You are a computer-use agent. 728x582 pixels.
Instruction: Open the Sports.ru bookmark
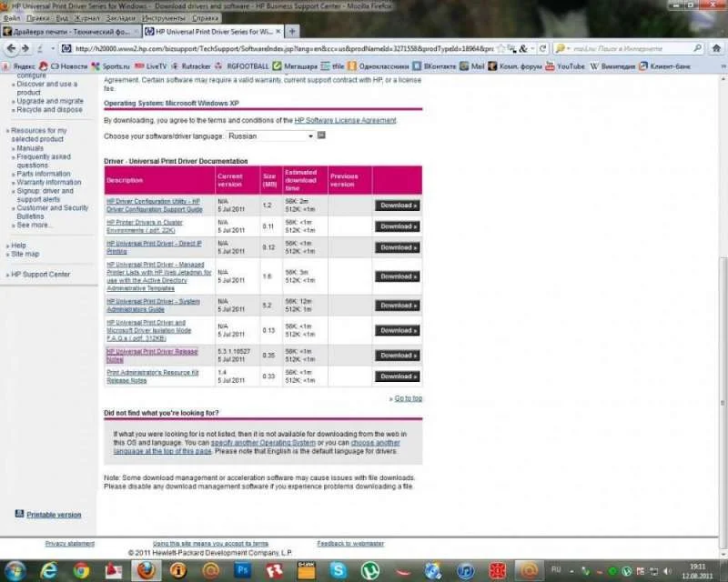tap(110, 66)
